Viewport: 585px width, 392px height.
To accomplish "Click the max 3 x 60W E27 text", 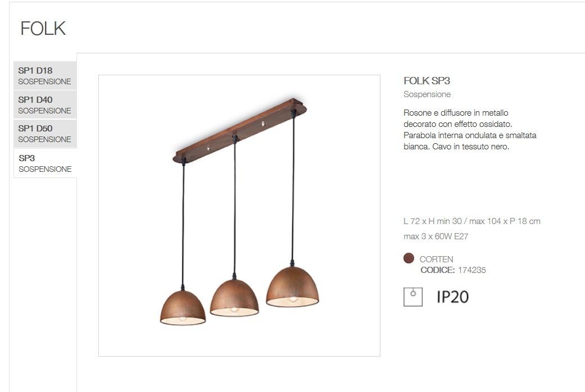I will 436,236.
